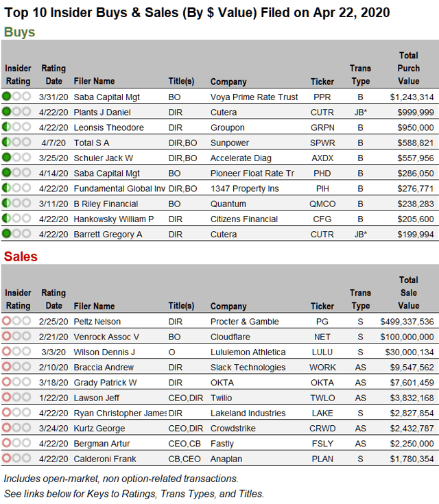This screenshot has width=439, height=504.
Task: Click the Total Sale Value column header
Action: pyautogui.click(x=408, y=293)
